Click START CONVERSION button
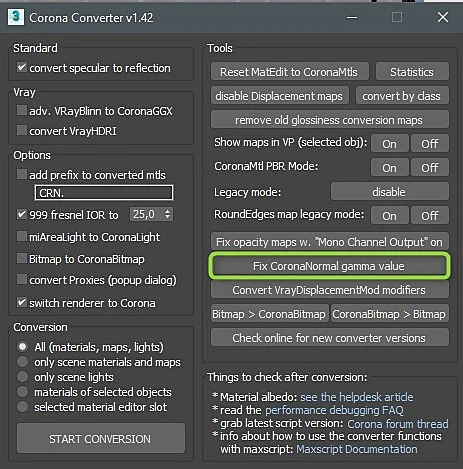463x469 pixels. click(x=101, y=438)
